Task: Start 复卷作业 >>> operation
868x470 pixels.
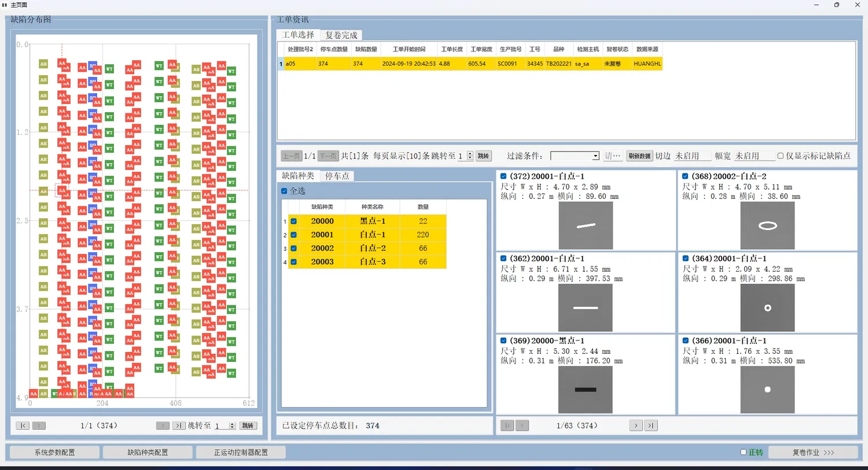Action: [x=813, y=452]
